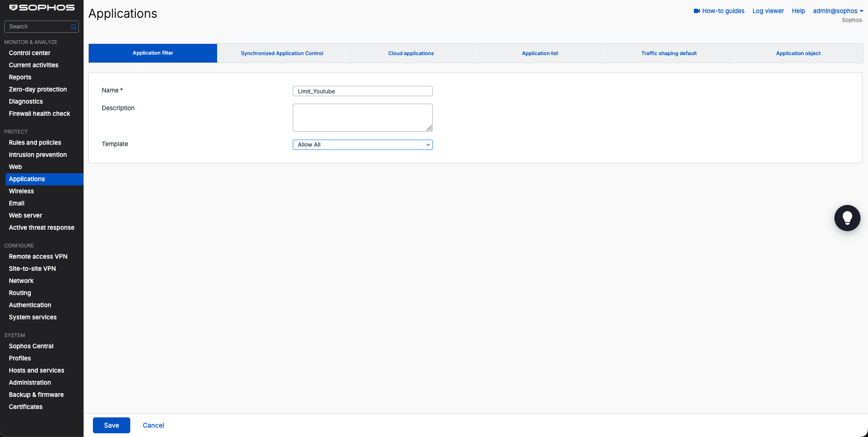Click the Cancel link
Screen dimensions: 868x437
[x=153, y=425]
